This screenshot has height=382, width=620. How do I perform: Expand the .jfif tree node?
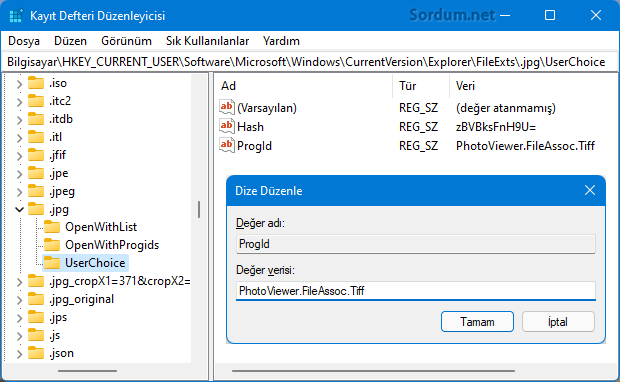point(19,156)
